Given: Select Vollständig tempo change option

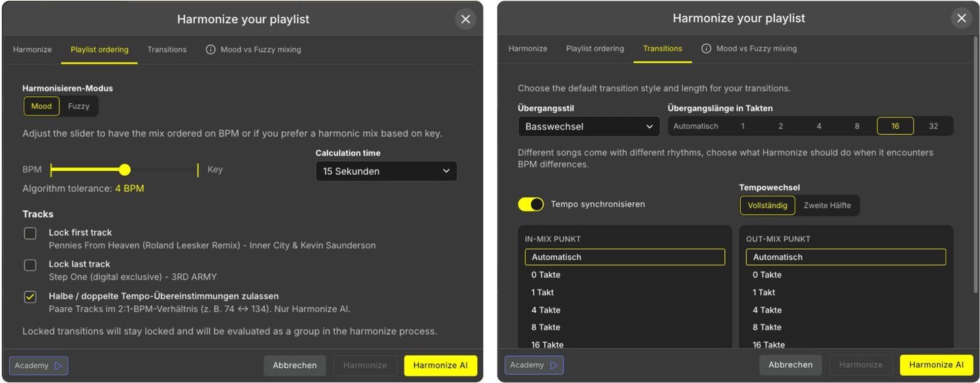Looking at the screenshot, I should 768,205.
